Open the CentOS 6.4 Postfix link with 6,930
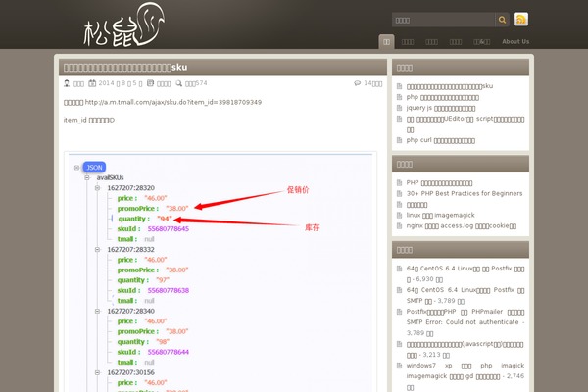This screenshot has width=588, height=392. pyautogui.click(x=465, y=273)
